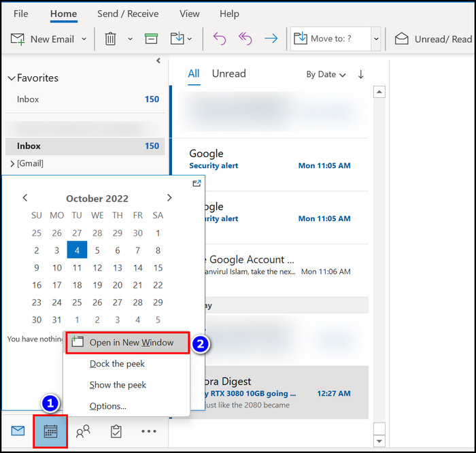Screen dimensions: 476x453
Task: Open the People contacts icon
Action: 83,431
